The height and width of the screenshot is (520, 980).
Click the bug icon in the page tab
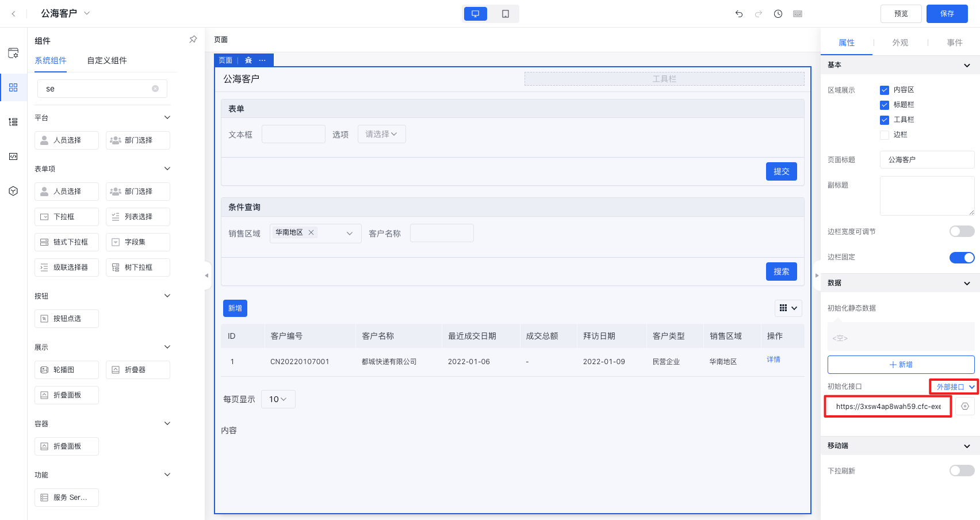tap(248, 60)
